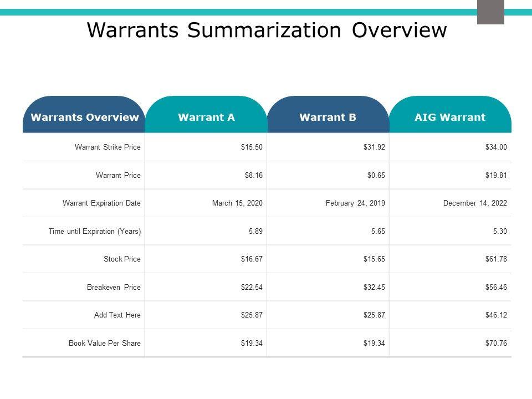Click the slide title Warrants Summarization Overview
This screenshot has height=399, width=532.
coord(267,30)
